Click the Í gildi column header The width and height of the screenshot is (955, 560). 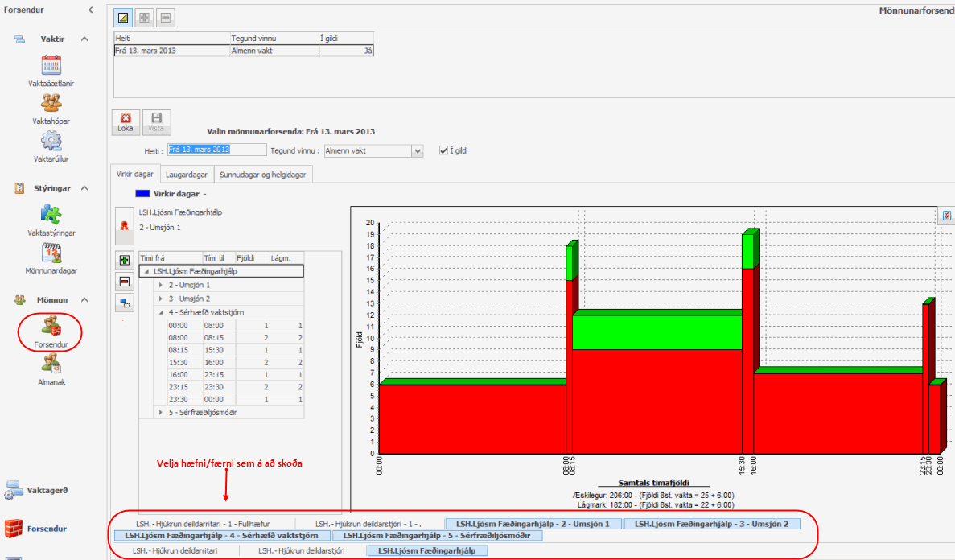[347, 39]
